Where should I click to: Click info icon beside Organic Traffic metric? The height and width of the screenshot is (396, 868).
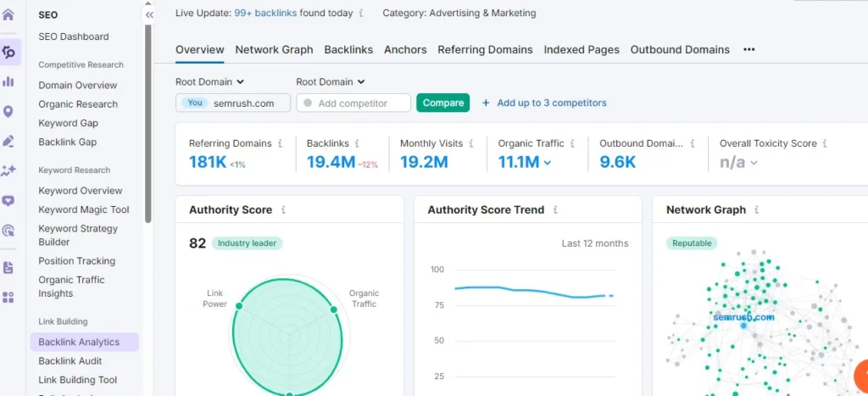point(572,143)
